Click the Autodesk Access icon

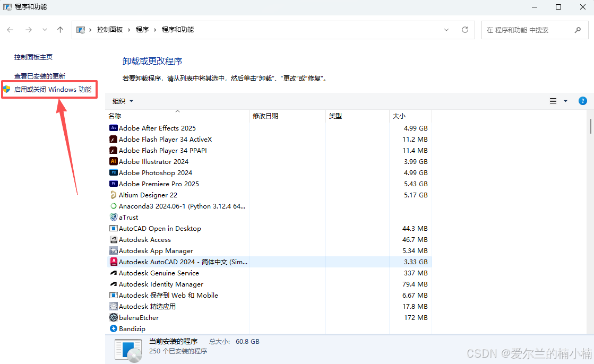pos(113,239)
